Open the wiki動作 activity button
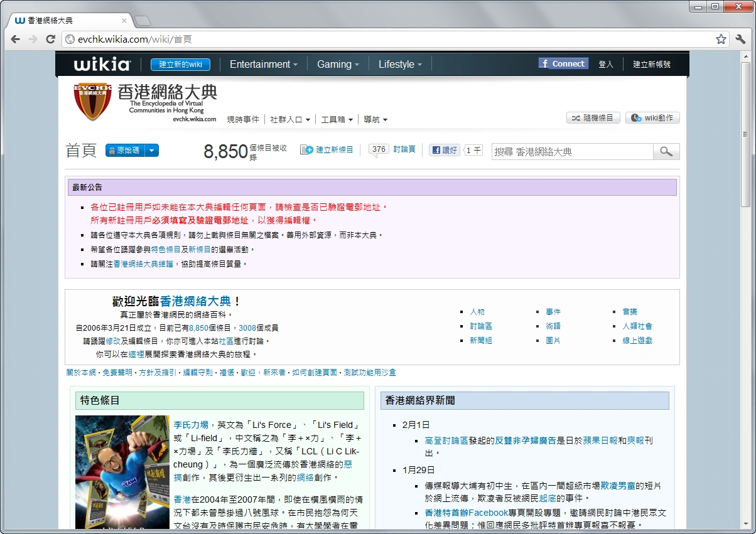This screenshot has height=534, width=756. [x=652, y=118]
